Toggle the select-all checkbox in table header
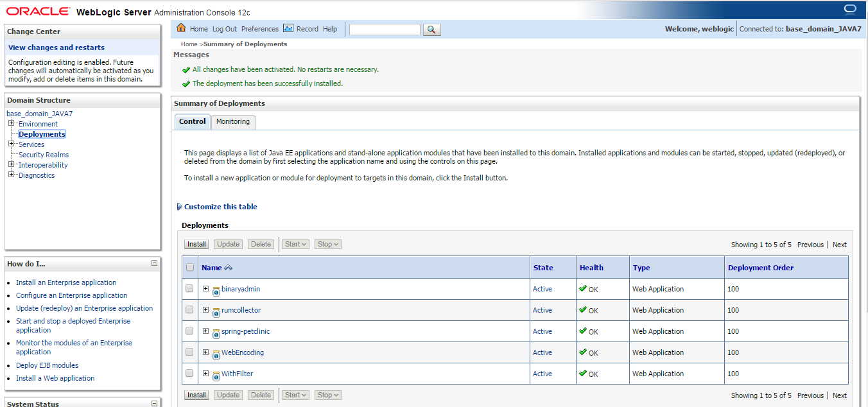Screen dimensions: 868x407 189,267
